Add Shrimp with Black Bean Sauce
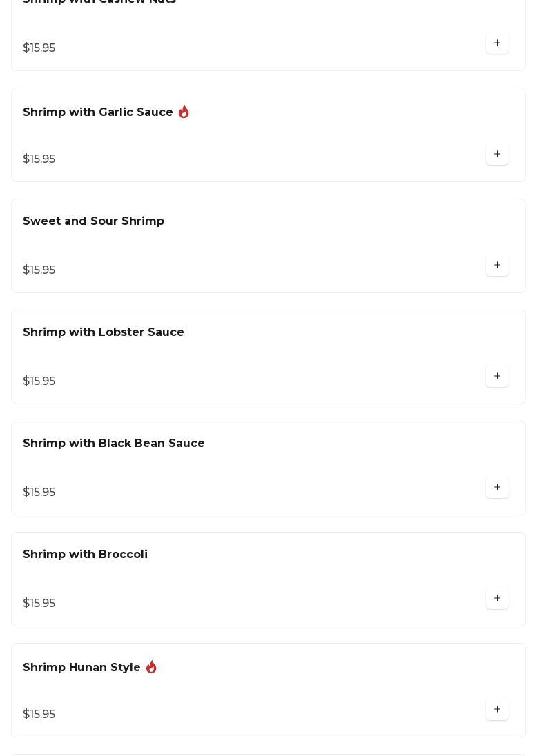The height and width of the screenshot is (756, 537). pos(497,488)
